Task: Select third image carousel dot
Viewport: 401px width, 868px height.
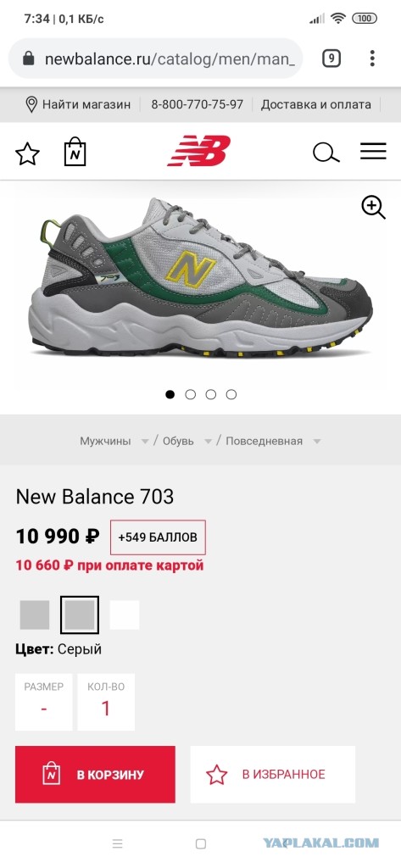Action: coord(211,394)
